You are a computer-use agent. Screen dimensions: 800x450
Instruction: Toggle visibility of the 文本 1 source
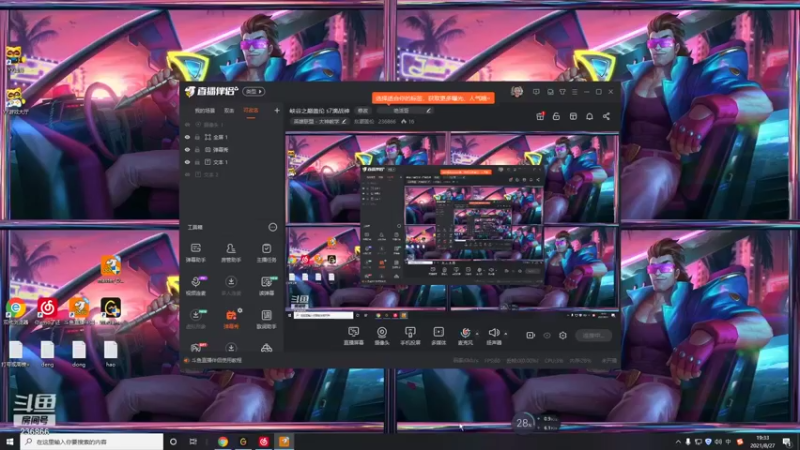[x=187, y=162]
